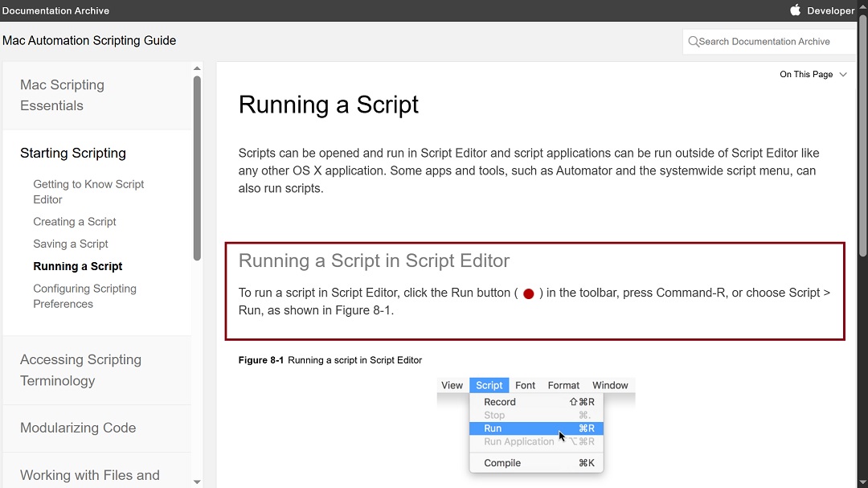868x488 pixels.
Task: Click Font menu in the figure
Action: (x=526, y=386)
